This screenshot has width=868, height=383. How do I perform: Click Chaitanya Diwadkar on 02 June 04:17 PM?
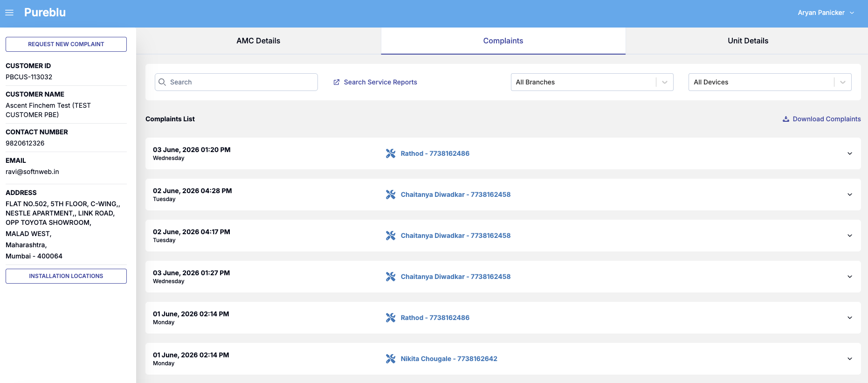pos(455,236)
